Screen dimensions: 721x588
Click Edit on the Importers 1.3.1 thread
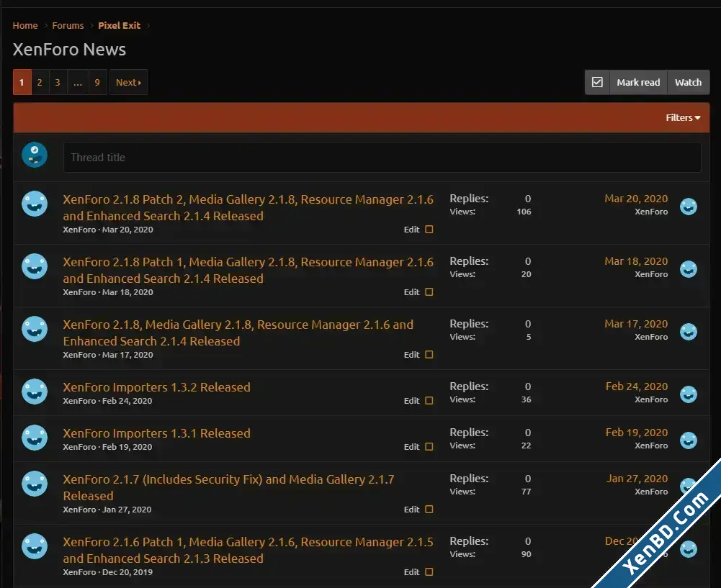pos(411,446)
